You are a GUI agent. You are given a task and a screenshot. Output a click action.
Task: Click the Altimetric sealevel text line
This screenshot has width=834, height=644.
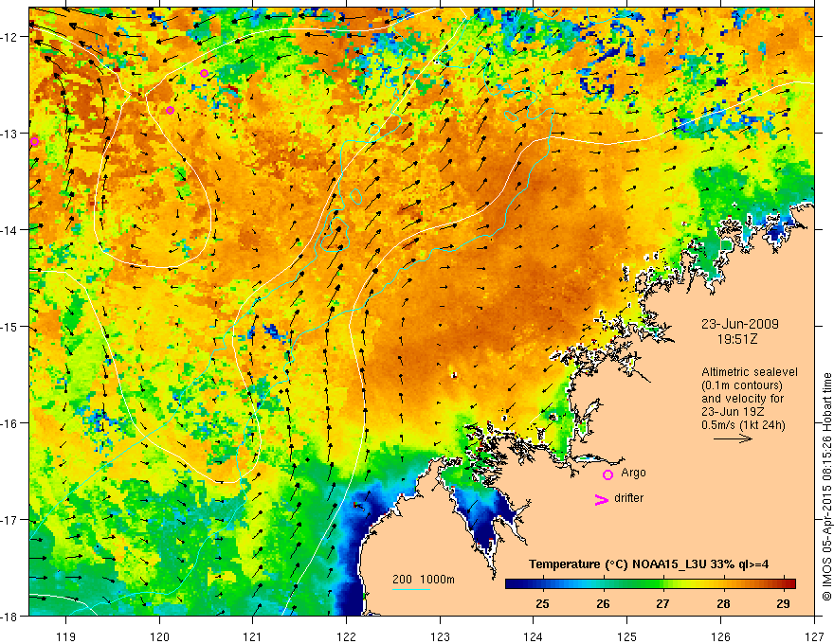pos(750,372)
